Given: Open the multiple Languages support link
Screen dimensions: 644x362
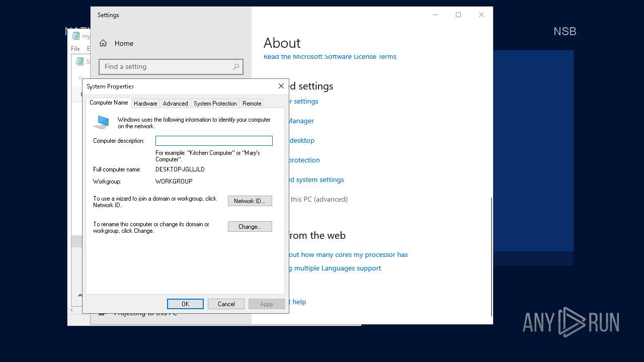Looking at the screenshot, I should [336, 268].
